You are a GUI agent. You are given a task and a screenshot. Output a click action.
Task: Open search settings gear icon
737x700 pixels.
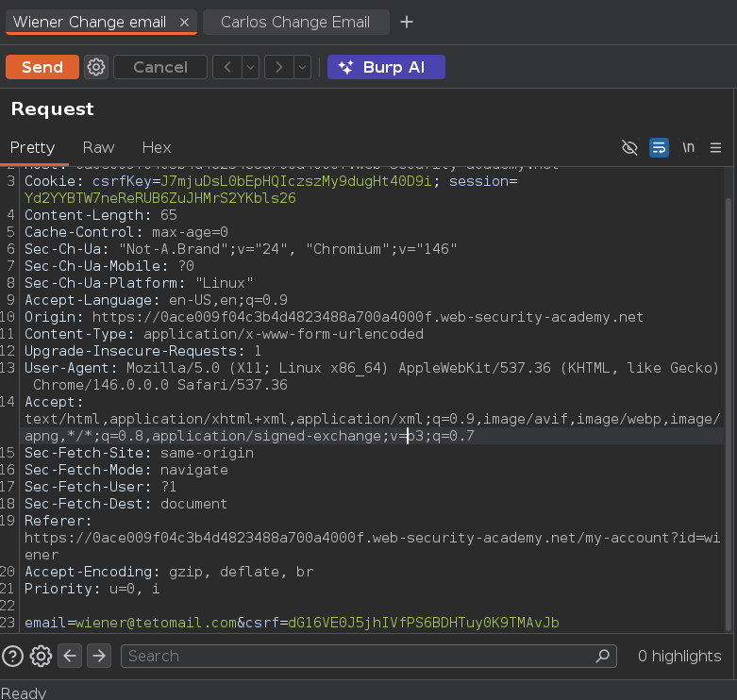41,656
